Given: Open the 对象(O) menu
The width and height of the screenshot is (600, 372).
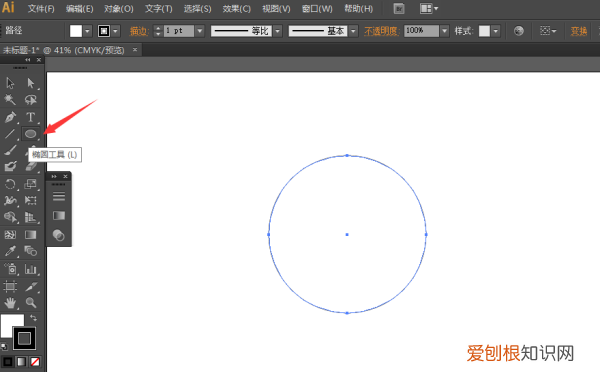Looking at the screenshot, I should click(119, 8).
